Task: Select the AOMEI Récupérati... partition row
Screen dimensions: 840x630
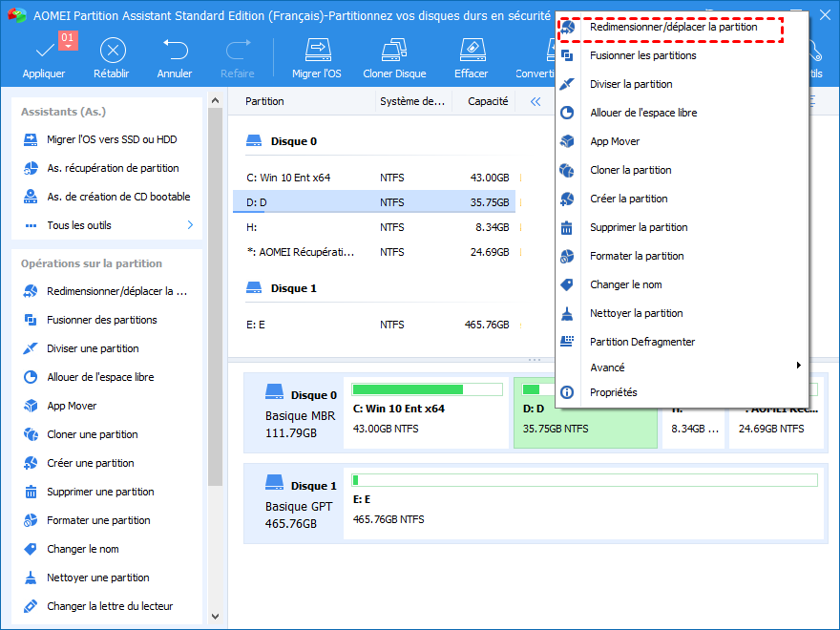Action: point(374,252)
